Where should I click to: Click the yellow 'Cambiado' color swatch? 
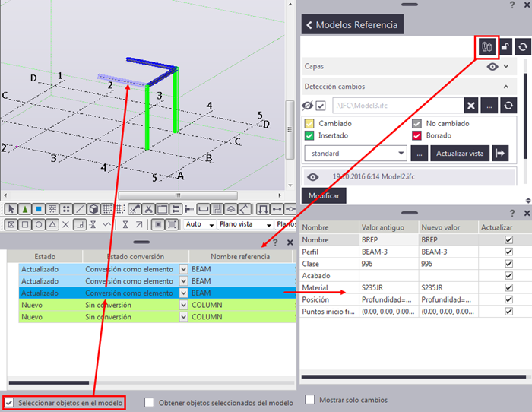coord(310,123)
